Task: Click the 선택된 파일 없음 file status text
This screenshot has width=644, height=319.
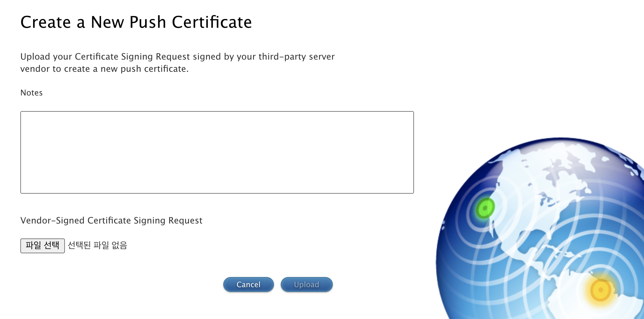Action: coord(97,245)
